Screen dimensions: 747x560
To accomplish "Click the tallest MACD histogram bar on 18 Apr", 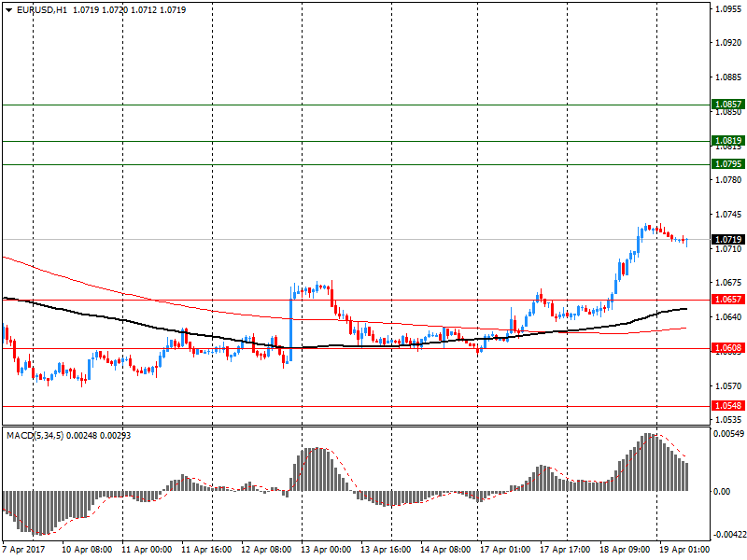I will click(646, 462).
